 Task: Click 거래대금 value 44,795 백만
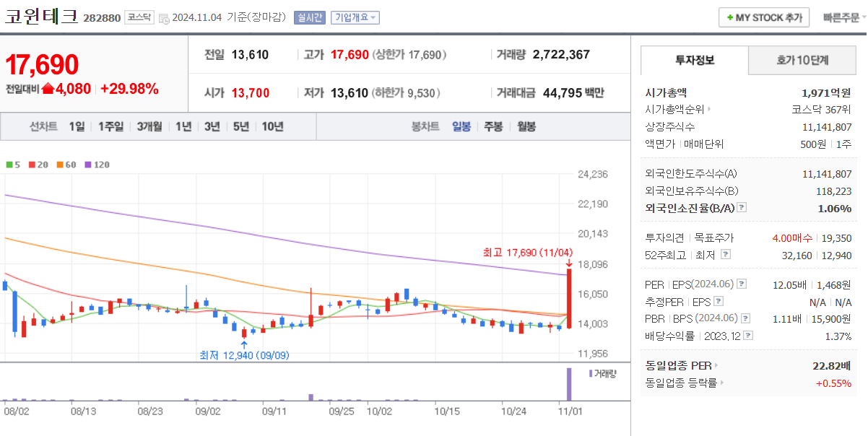click(x=573, y=92)
